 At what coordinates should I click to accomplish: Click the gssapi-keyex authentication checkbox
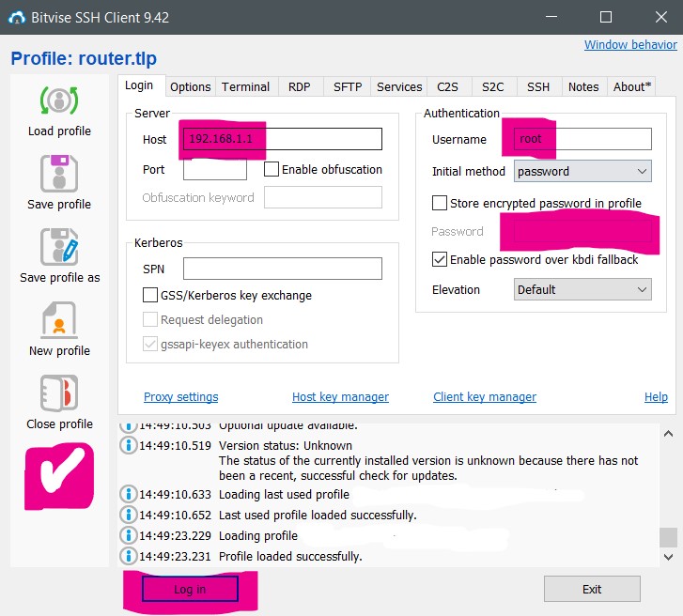150,344
